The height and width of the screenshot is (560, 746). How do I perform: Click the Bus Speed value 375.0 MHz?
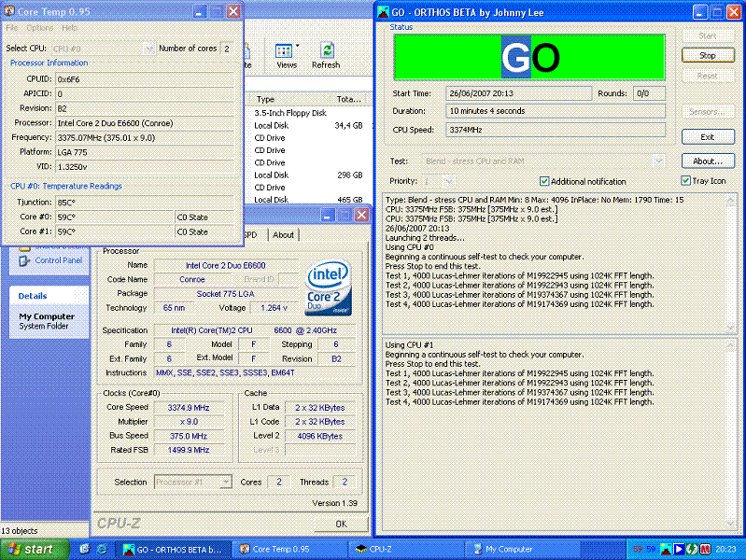[189, 436]
